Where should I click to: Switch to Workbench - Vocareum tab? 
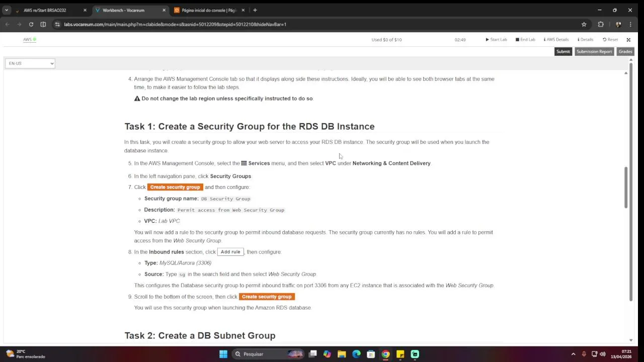click(124, 10)
